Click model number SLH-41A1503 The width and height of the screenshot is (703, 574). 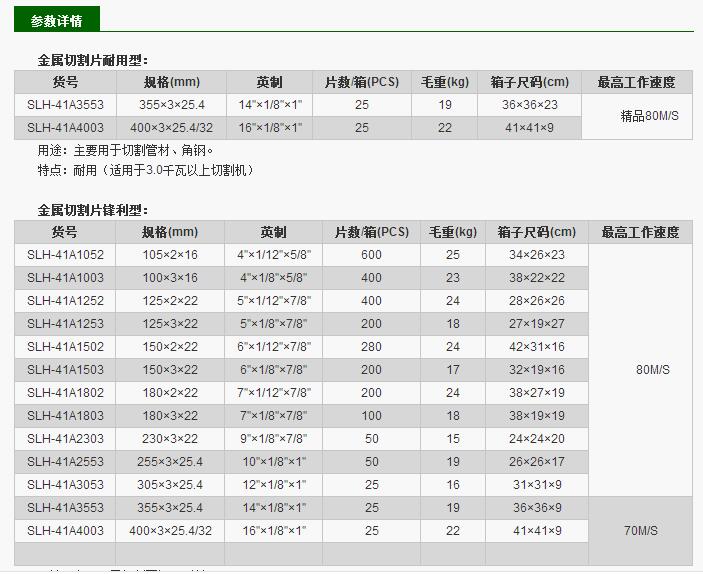pyautogui.click(x=65, y=370)
